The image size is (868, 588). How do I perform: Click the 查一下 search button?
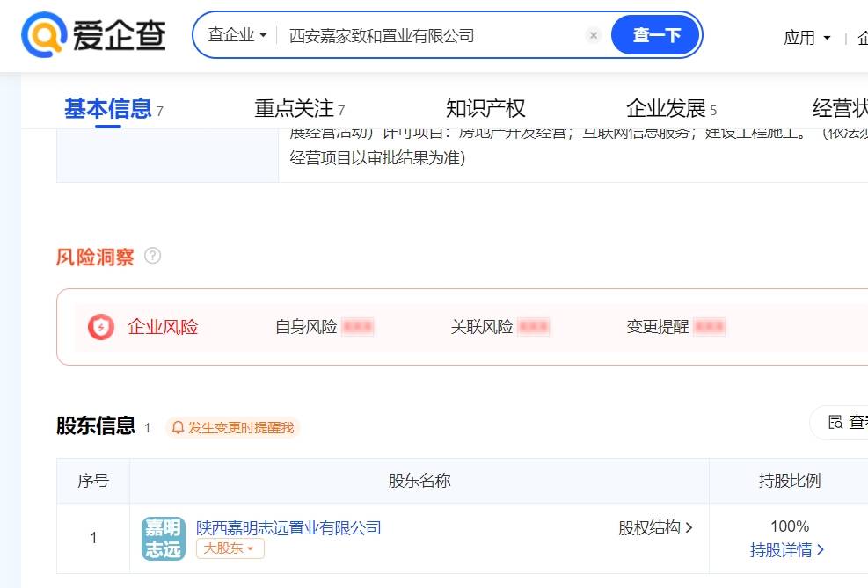[656, 35]
